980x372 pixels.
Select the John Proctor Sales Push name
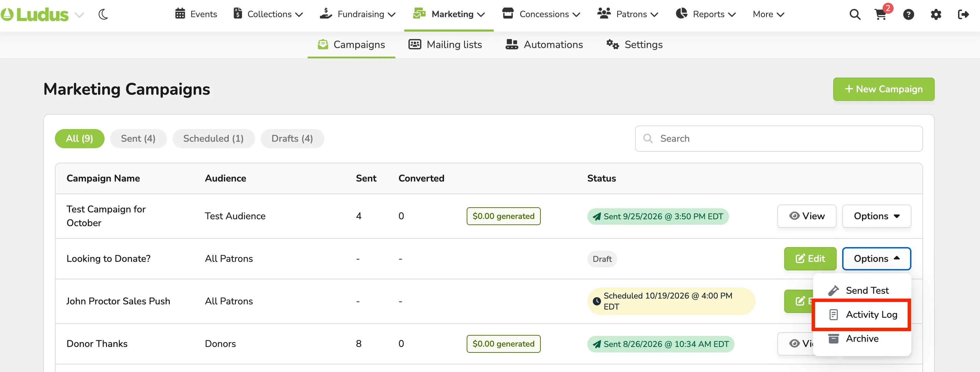click(118, 301)
